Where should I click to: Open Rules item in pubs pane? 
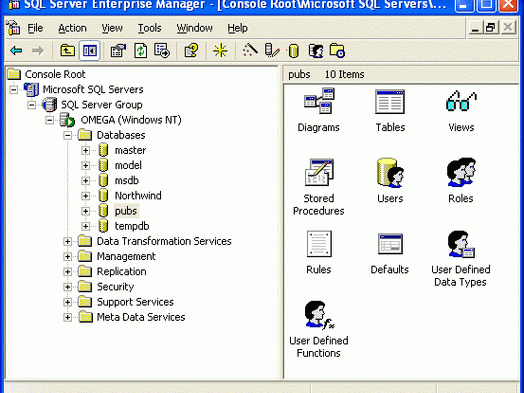(x=318, y=253)
